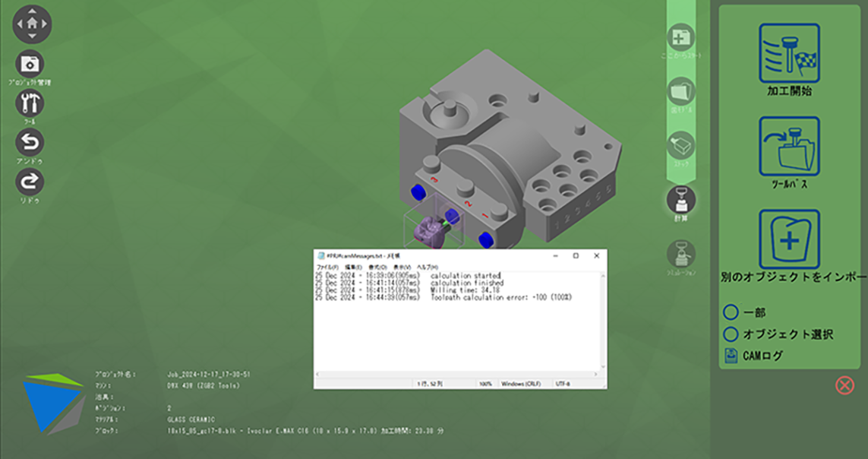The height and width of the screenshot is (459, 868).
Task: Click the 'GLASS CERAMIC' material value
Action: 191,419
